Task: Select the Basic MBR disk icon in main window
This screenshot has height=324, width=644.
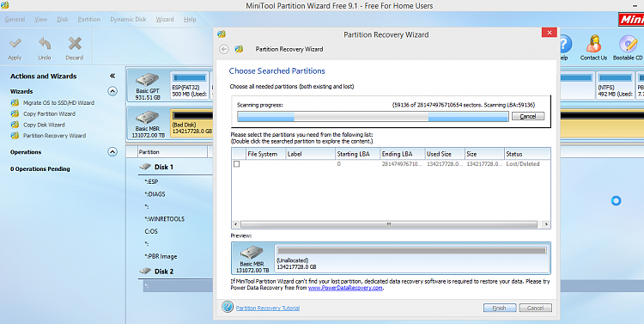Action: click(147, 118)
